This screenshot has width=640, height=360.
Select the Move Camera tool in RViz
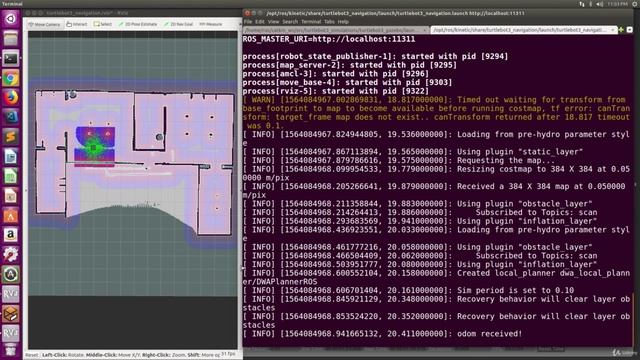pyautogui.click(x=44, y=24)
